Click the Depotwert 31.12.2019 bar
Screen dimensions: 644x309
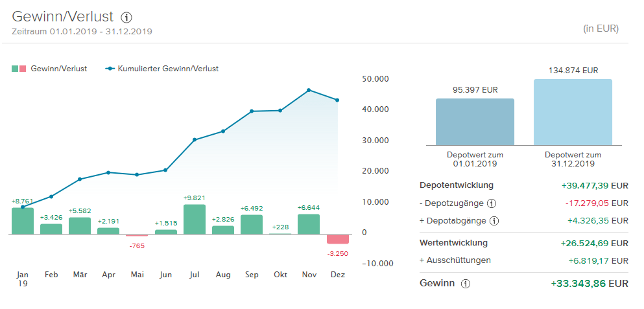[573, 112]
